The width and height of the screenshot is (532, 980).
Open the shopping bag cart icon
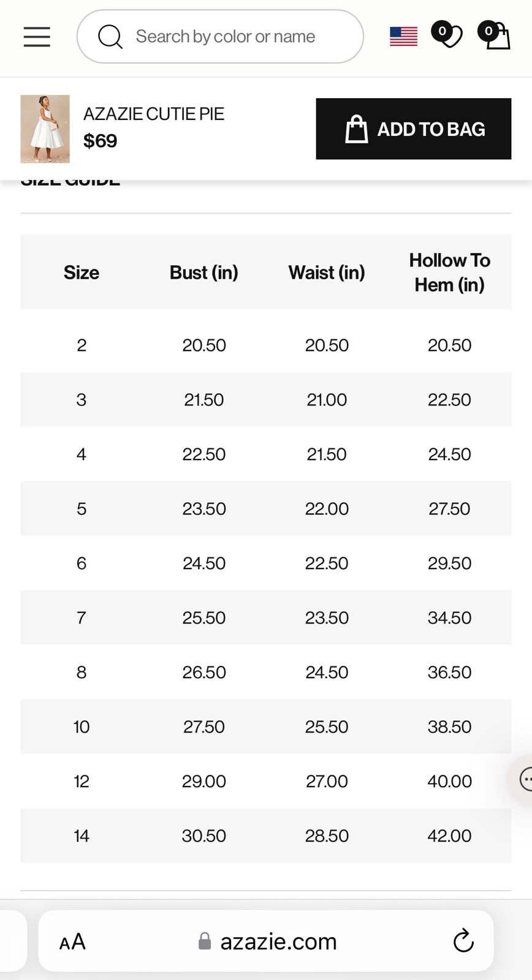(495, 35)
